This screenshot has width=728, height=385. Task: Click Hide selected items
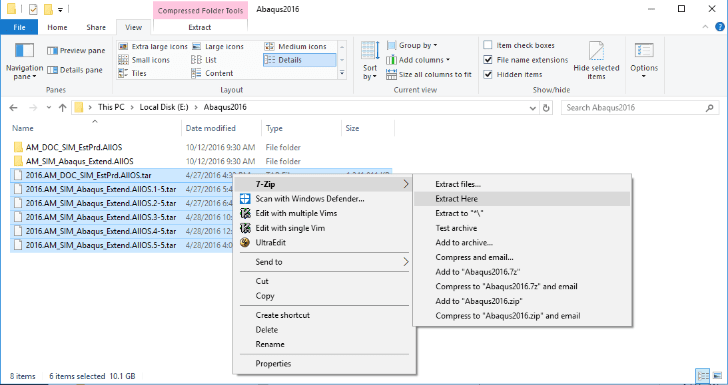(x=596, y=61)
